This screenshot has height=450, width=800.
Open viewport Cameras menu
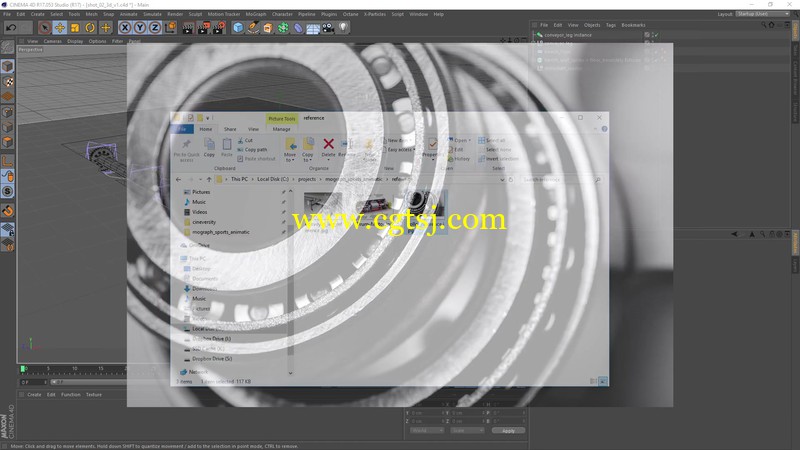[53, 41]
